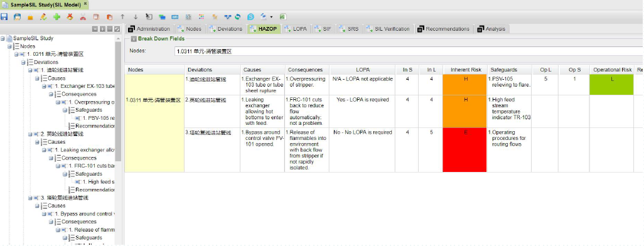This screenshot has height=246, width=644.
Task: Click the Consequences column header
Action: (x=307, y=70)
